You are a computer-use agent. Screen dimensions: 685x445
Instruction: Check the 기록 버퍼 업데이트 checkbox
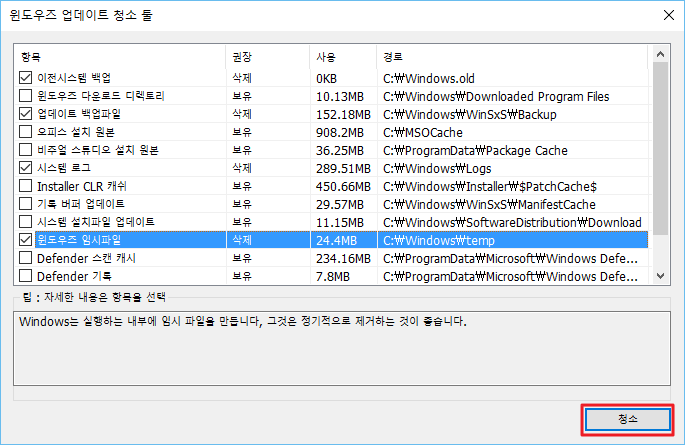[25, 204]
